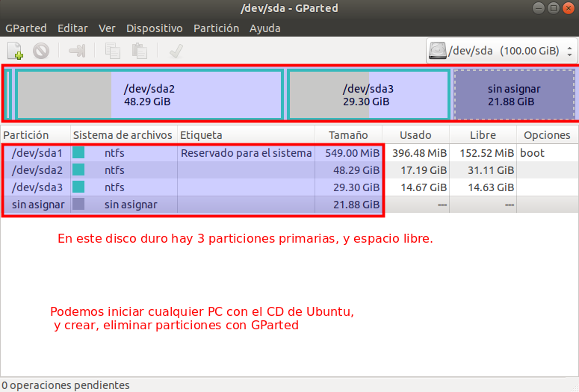Viewport: 579px width, 392px height.
Task: Click the Copy partition toolbar icon
Action: tap(113, 51)
